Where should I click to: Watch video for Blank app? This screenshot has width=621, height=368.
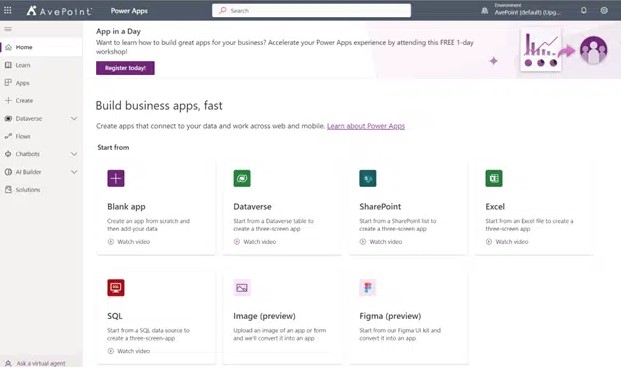[x=129, y=242]
